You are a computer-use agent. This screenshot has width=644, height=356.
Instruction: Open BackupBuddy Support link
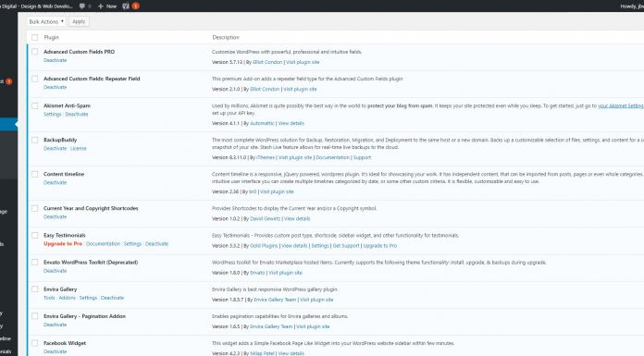tap(362, 158)
